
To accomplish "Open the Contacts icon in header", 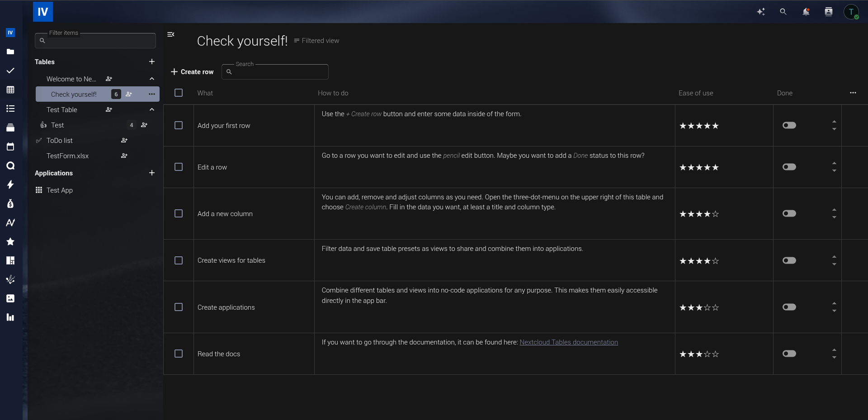I will coord(828,12).
